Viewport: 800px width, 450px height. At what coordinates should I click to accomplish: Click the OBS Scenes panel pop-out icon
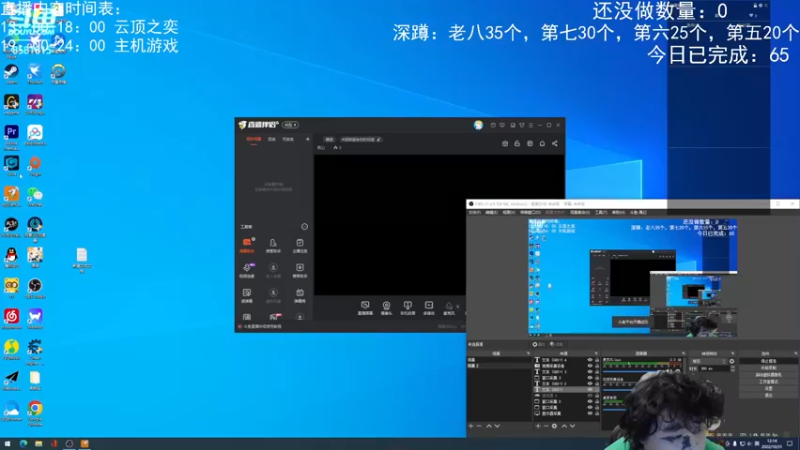click(528, 353)
